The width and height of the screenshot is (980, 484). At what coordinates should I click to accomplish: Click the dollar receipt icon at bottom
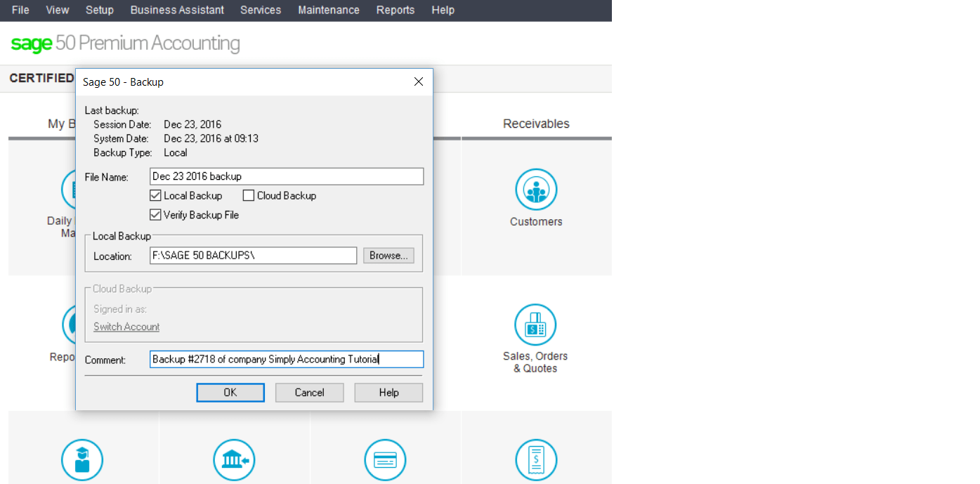[536, 460]
